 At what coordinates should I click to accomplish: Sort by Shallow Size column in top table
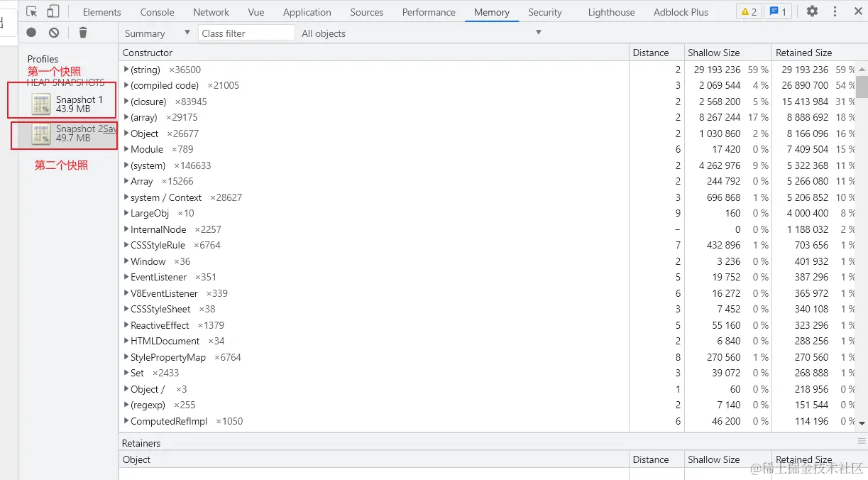[727, 53]
